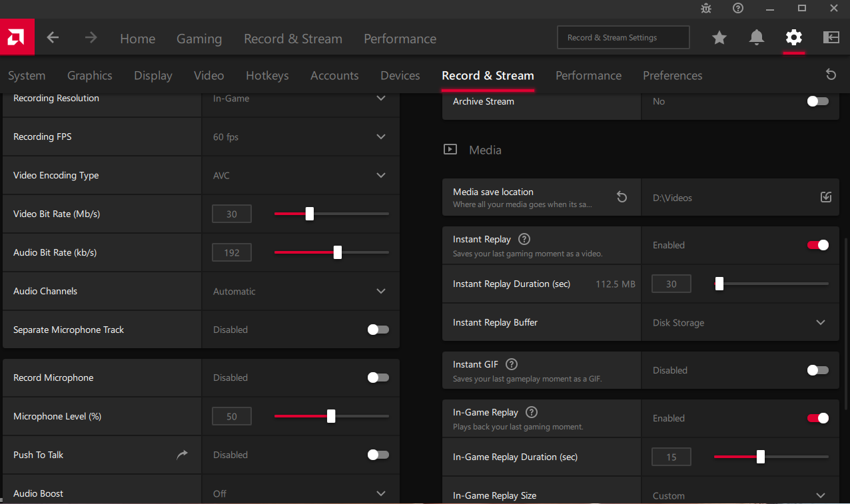
Task: Reset Media save location with revert icon
Action: 622,197
